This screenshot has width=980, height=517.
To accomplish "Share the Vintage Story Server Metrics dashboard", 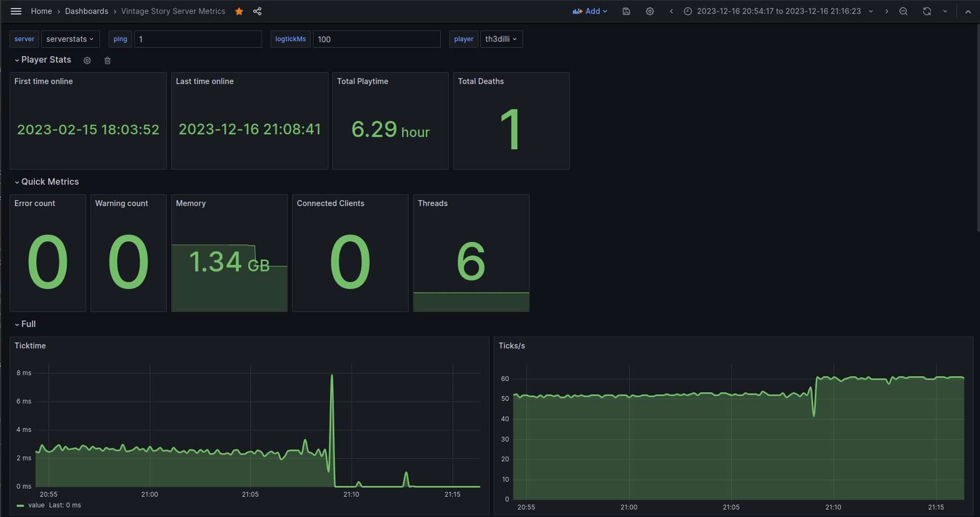I will click(257, 11).
